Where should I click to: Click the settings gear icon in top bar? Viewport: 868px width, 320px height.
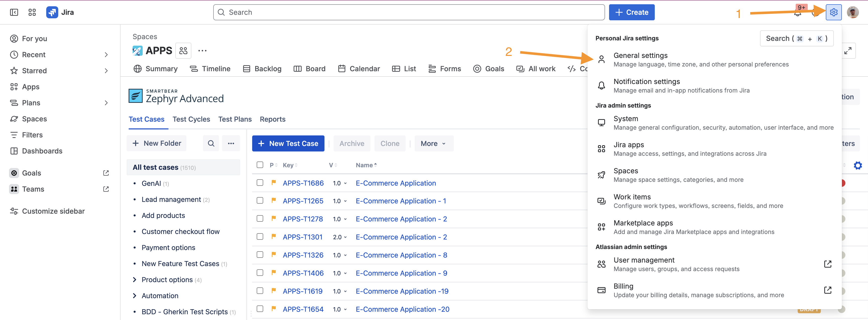tap(833, 13)
